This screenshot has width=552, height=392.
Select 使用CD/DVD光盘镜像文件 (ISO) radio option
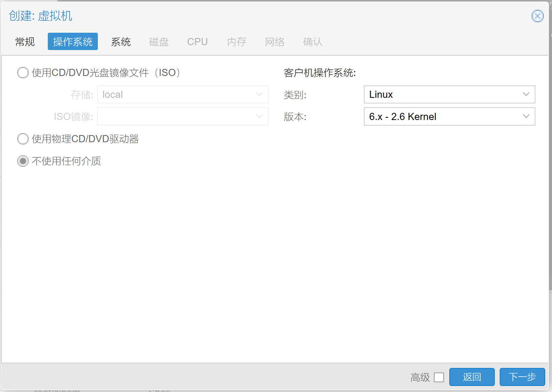click(23, 73)
